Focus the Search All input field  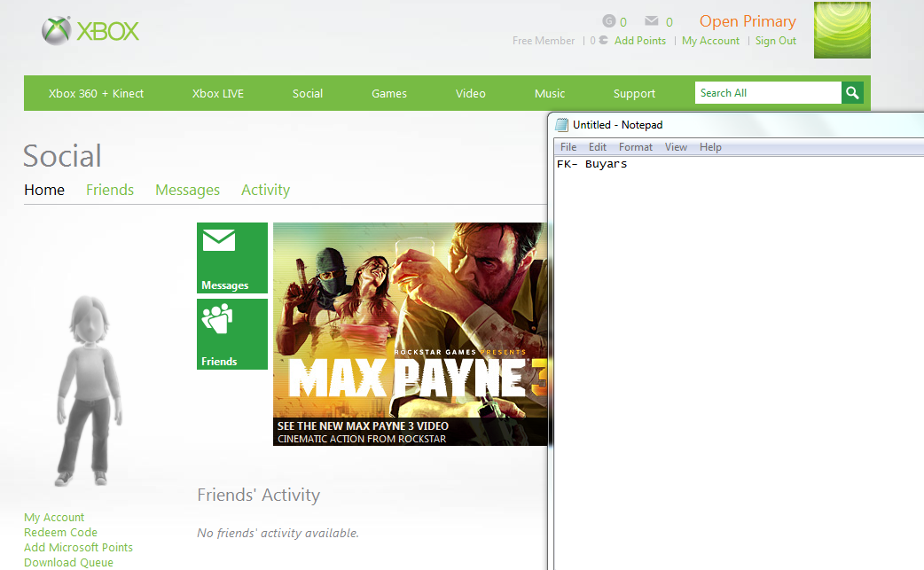point(768,92)
